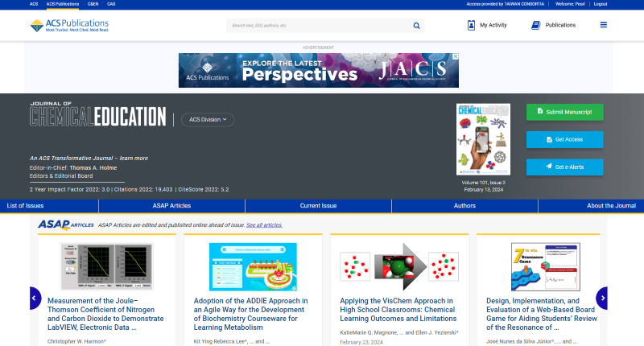Click the Get Access button
This screenshot has width=644, height=346.
564,139
